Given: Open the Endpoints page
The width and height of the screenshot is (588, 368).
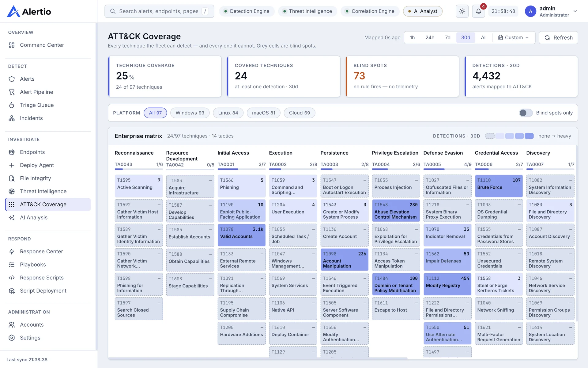Looking at the screenshot, I should coord(48,152).
